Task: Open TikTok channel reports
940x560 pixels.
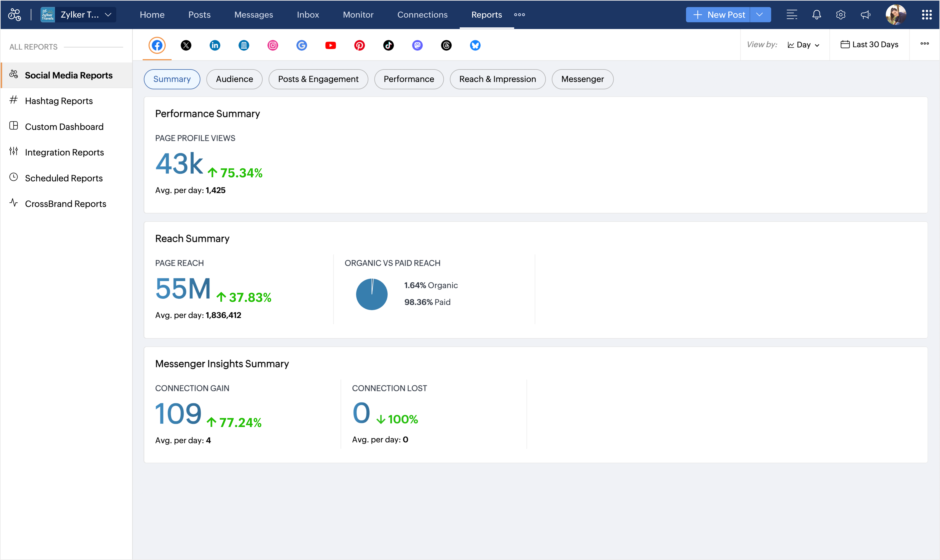Action: point(388,45)
